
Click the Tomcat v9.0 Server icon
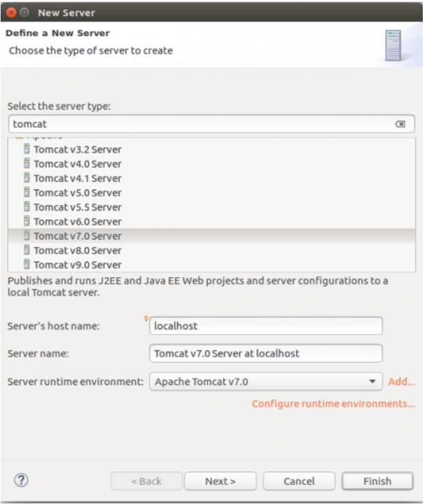[x=26, y=264]
